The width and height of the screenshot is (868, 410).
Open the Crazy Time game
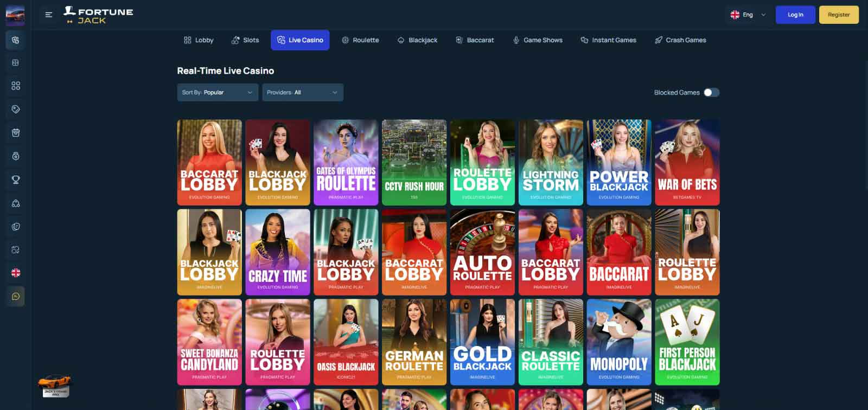tap(278, 252)
